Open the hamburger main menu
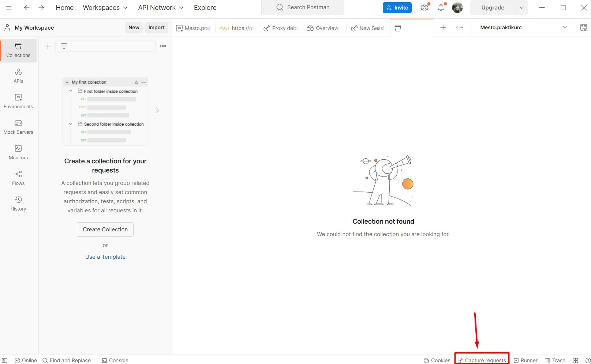This screenshot has width=591, height=364. coord(9,8)
